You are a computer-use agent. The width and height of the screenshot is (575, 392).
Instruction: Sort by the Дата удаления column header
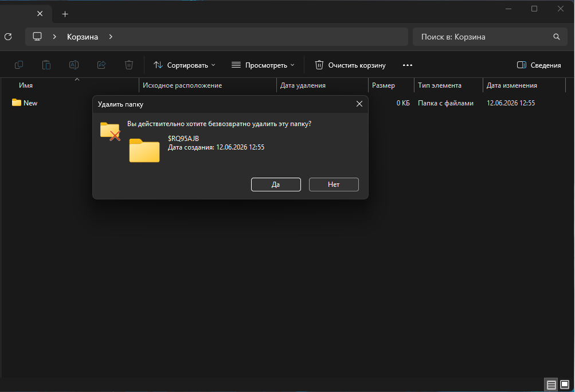[x=322, y=85]
